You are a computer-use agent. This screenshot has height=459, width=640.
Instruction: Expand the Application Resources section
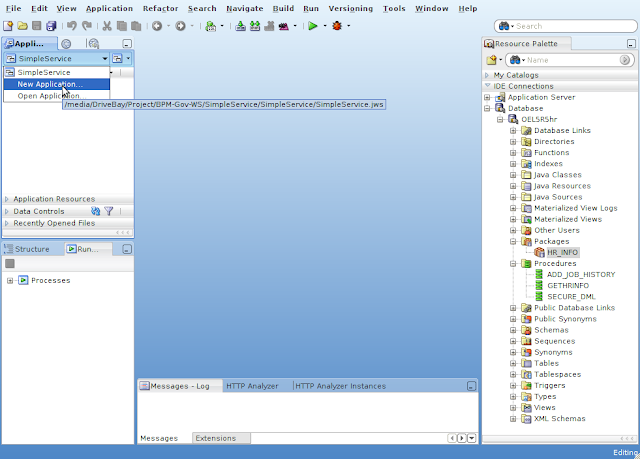click(x=7, y=199)
